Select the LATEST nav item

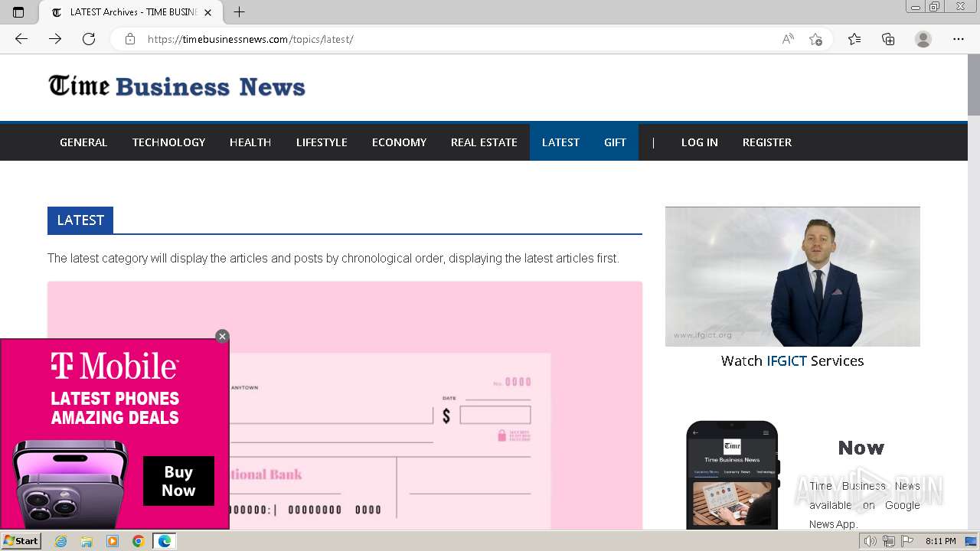[x=560, y=142]
